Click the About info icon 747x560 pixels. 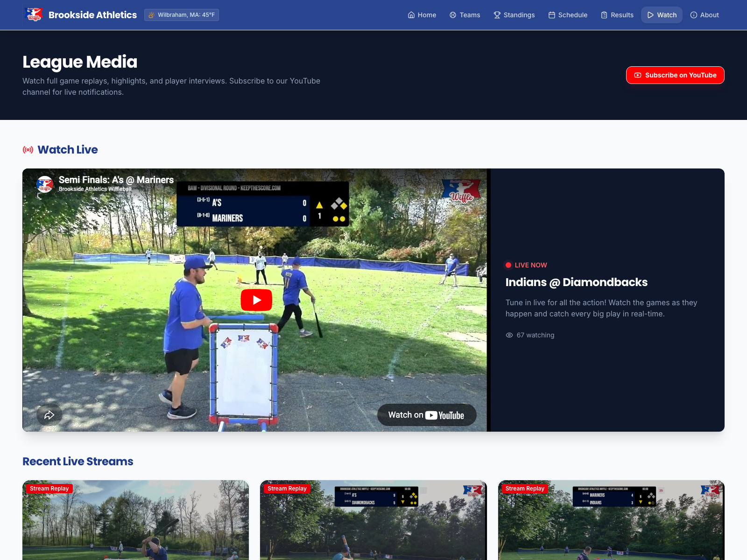[x=693, y=15]
